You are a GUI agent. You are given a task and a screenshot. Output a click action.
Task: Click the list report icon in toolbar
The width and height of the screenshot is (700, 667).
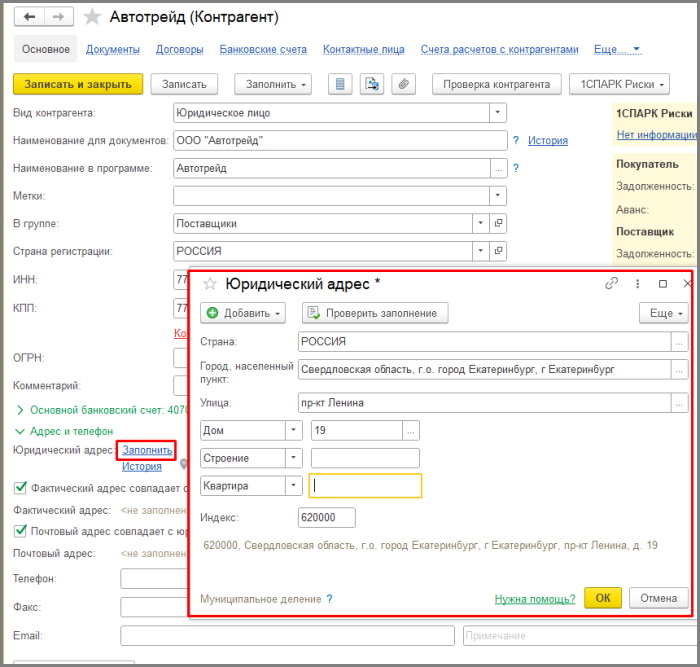(x=341, y=85)
